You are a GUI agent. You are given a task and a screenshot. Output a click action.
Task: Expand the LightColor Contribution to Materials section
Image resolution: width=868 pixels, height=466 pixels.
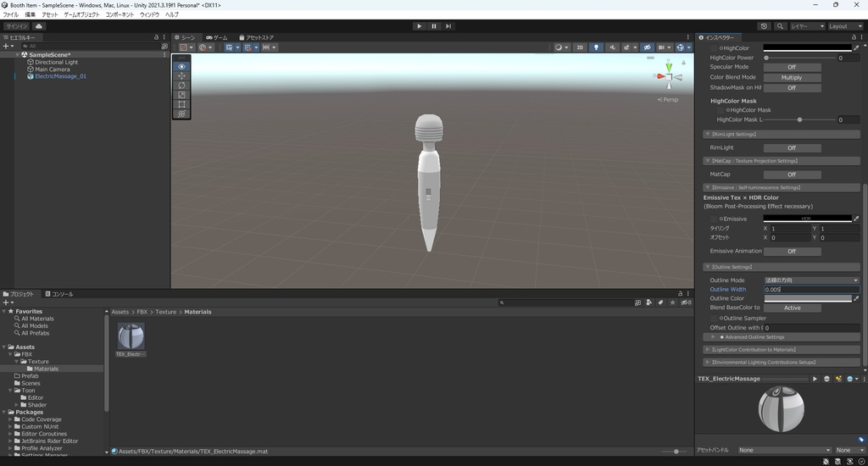tap(782, 350)
